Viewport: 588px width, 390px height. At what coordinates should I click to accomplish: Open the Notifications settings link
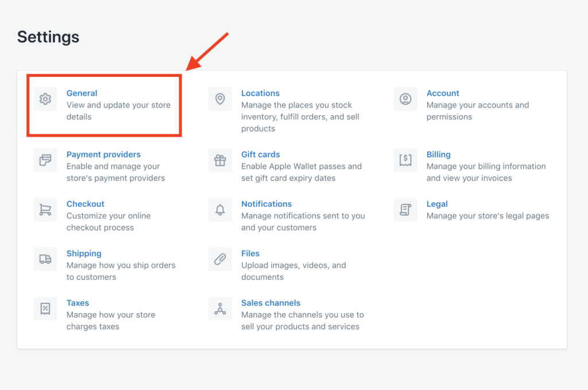(x=266, y=204)
